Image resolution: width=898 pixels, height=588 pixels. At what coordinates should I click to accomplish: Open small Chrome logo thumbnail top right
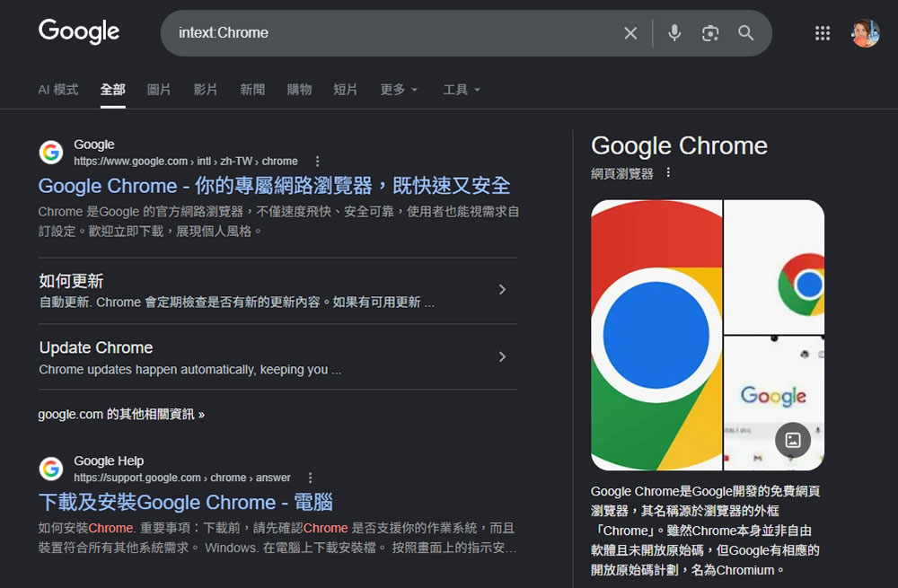coord(774,267)
